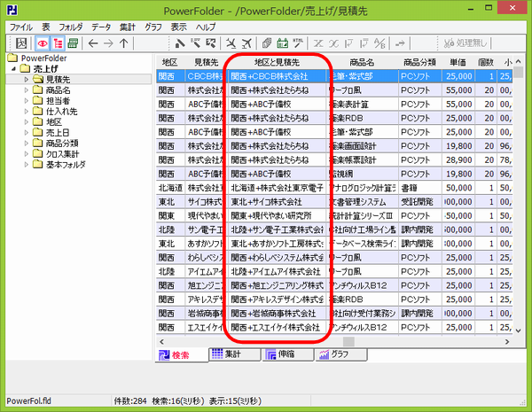
Task: Select the 売上日 folder in tree
Action: (x=58, y=133)
